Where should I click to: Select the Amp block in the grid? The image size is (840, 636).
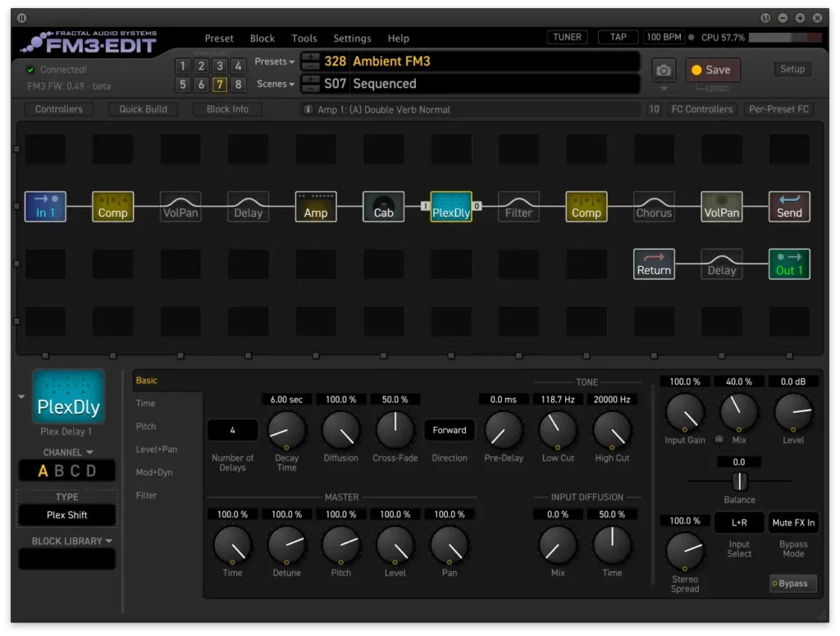pos(316,207)
